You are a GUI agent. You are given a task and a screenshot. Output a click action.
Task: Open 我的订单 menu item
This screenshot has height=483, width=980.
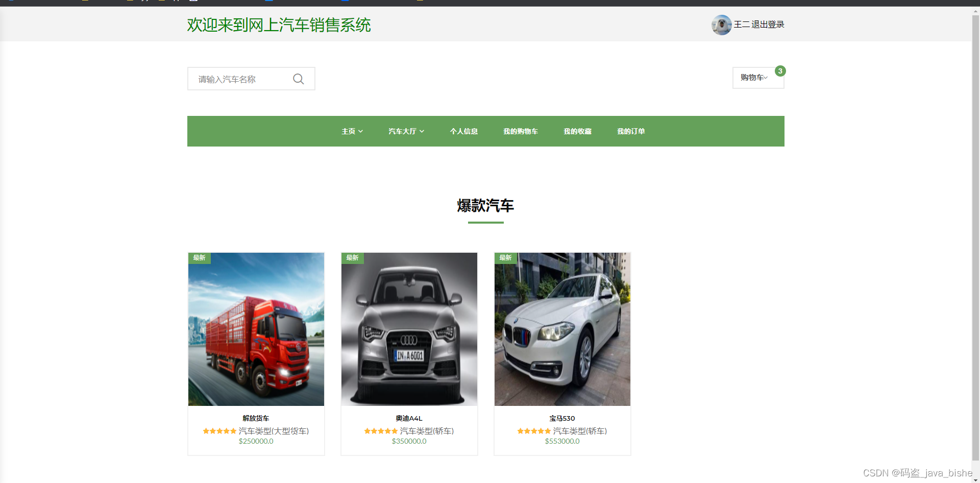(x=631, y=131)
